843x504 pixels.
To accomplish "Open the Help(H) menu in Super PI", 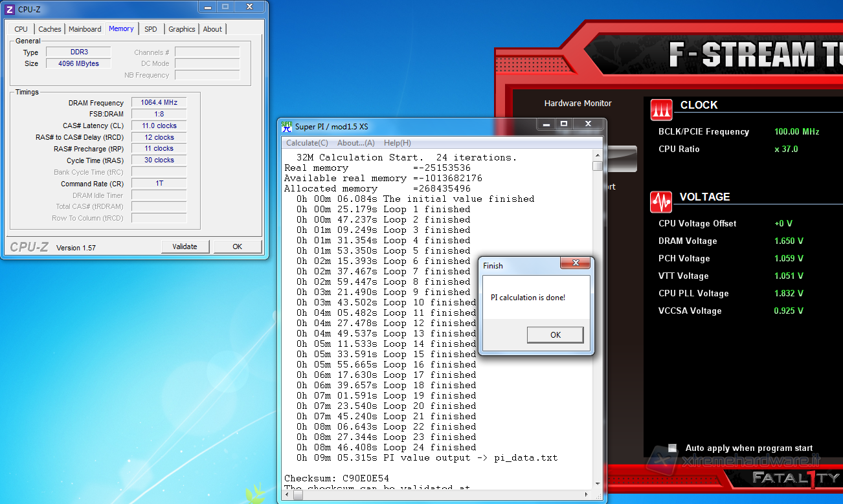I will coord(397,143).
